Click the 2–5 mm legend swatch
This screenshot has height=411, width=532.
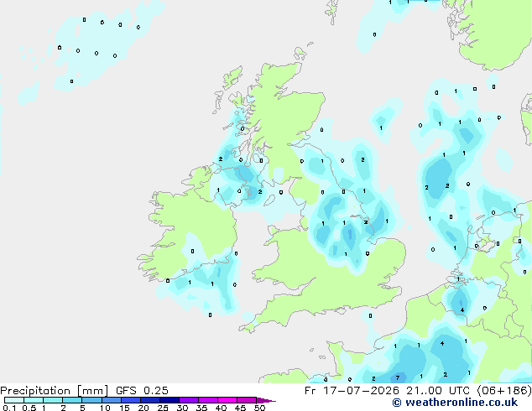coord(72,400)
